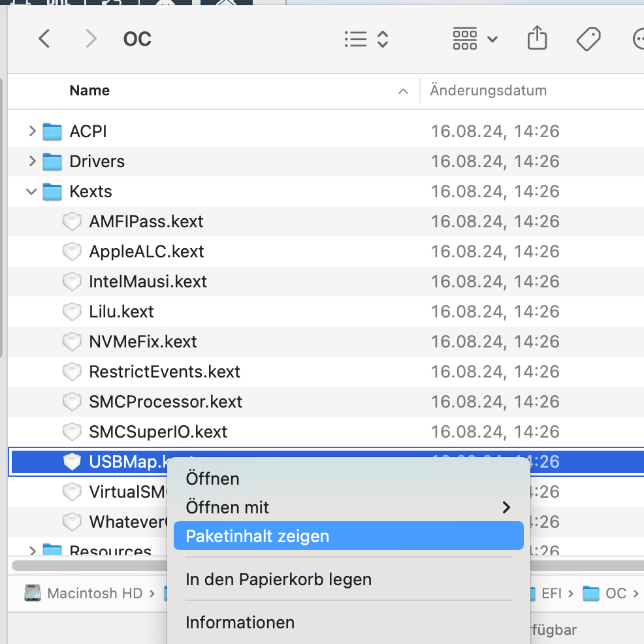This screenshot has height=644, width=644.
Task: Choose Paketinhalt zeigen from context menu
Action: 257,536
